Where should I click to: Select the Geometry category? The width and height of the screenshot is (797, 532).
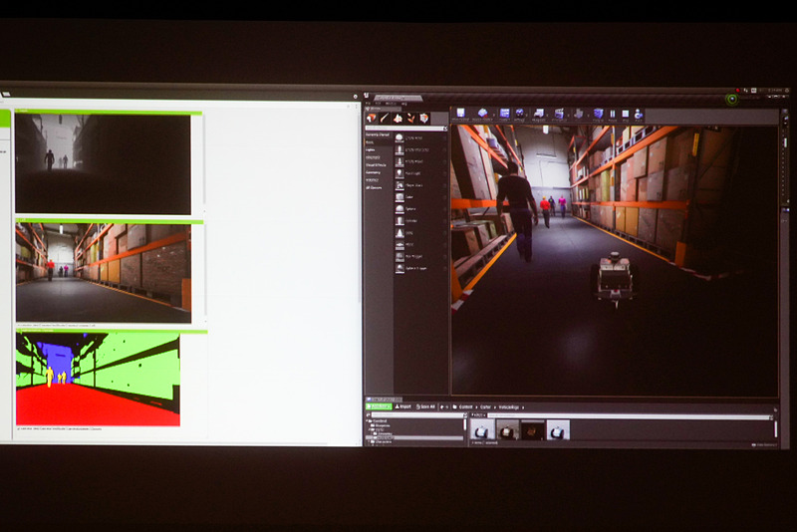pyautogui.click(x=374, y=172)
